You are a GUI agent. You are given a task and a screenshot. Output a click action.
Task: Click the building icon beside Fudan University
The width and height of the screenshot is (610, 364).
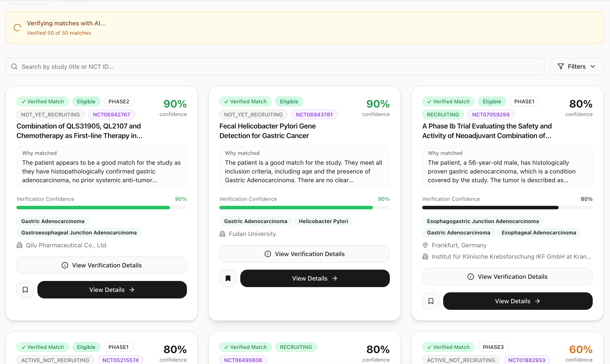[222, 234]
